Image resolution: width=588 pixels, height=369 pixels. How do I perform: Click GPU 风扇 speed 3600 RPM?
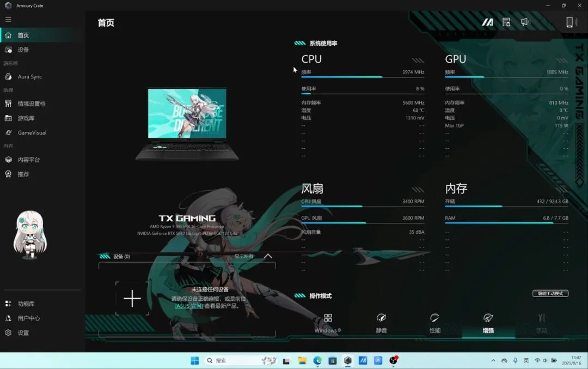[x=413, y=218]
